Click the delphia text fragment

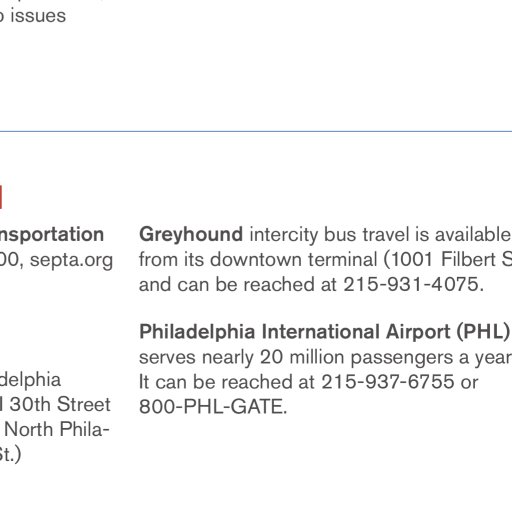(30, 380)
